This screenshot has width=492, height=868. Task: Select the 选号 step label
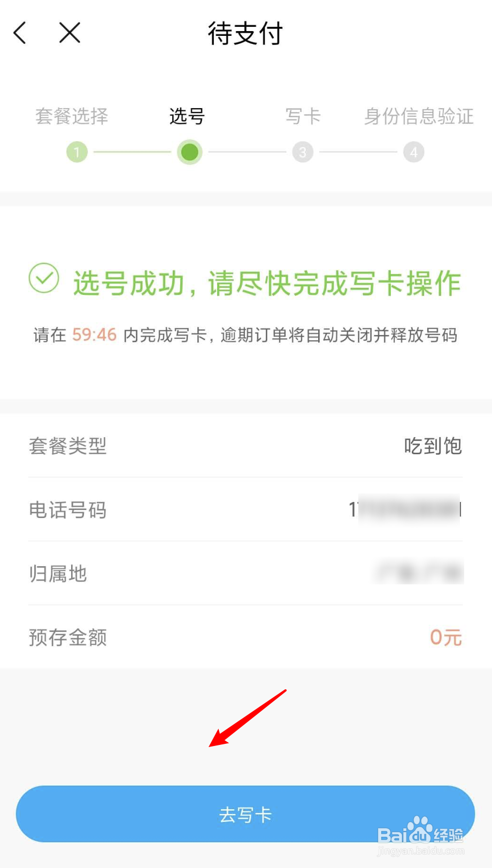click(187, 116)
